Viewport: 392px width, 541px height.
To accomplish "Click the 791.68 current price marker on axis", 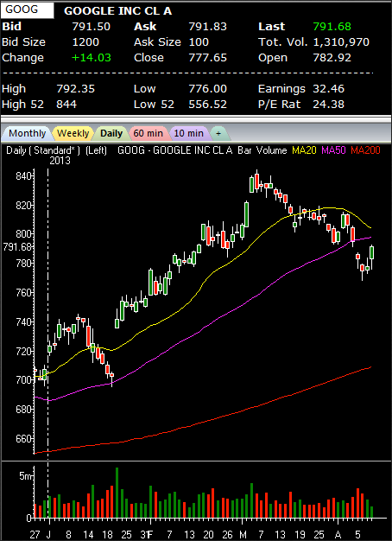I will click(x=17, y=247).
